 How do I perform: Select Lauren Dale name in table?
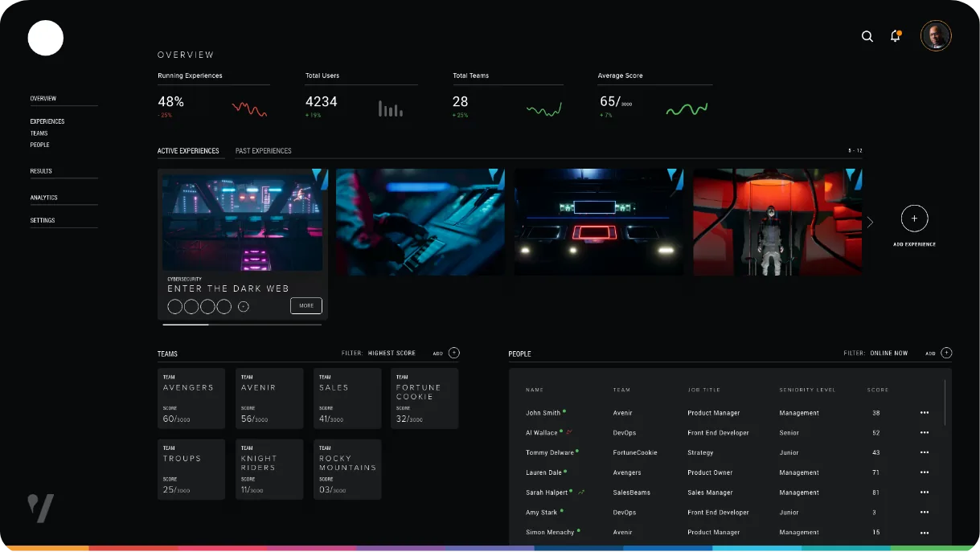tap(544, 472)
